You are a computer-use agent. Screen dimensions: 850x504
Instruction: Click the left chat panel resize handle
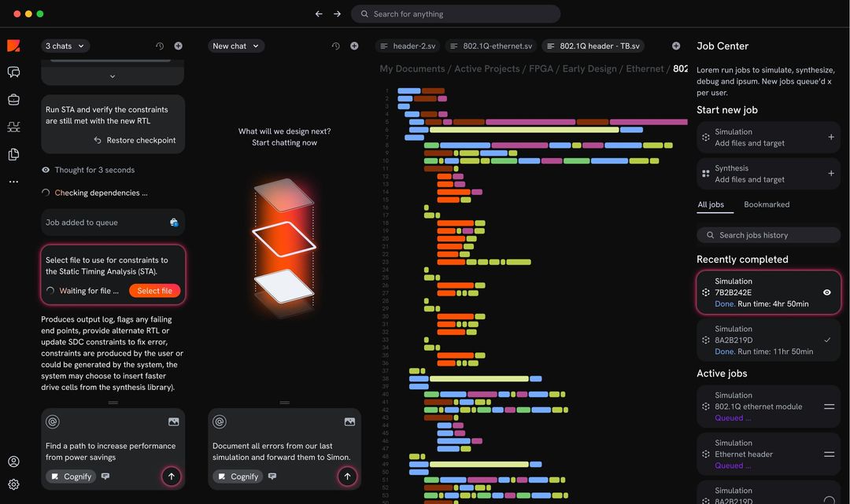click(x=113, y=403)
